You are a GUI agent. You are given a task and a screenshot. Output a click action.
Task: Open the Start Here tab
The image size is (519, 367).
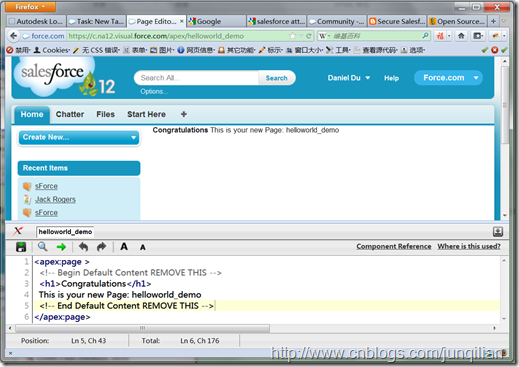[146, 114]
